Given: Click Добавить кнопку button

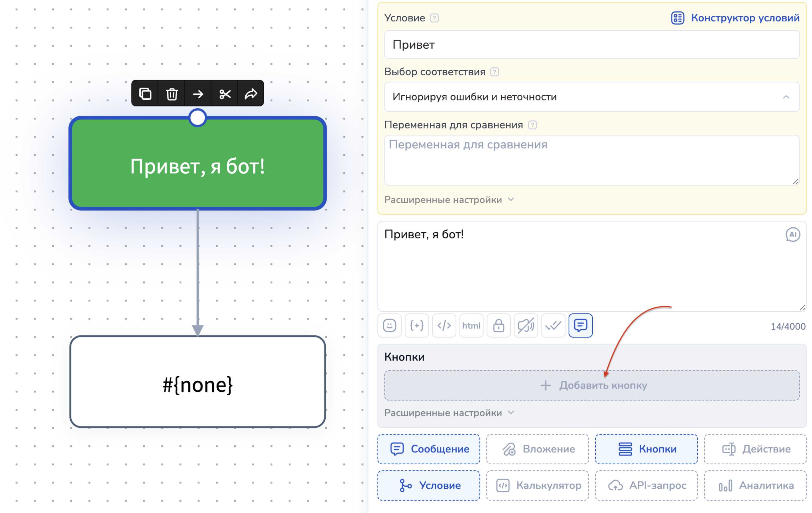Looking at the screenshot, I should pos(591,385).
